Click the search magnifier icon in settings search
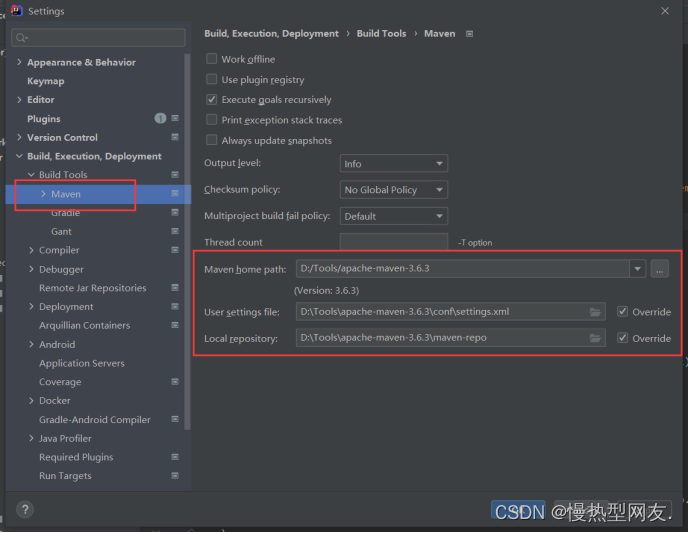Screen dimensions: 688x533 [x=22, y=38]
